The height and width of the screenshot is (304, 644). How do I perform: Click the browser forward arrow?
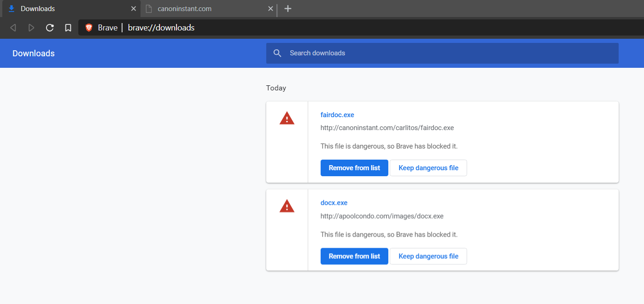pyautogui.click(x=31, y=28)
